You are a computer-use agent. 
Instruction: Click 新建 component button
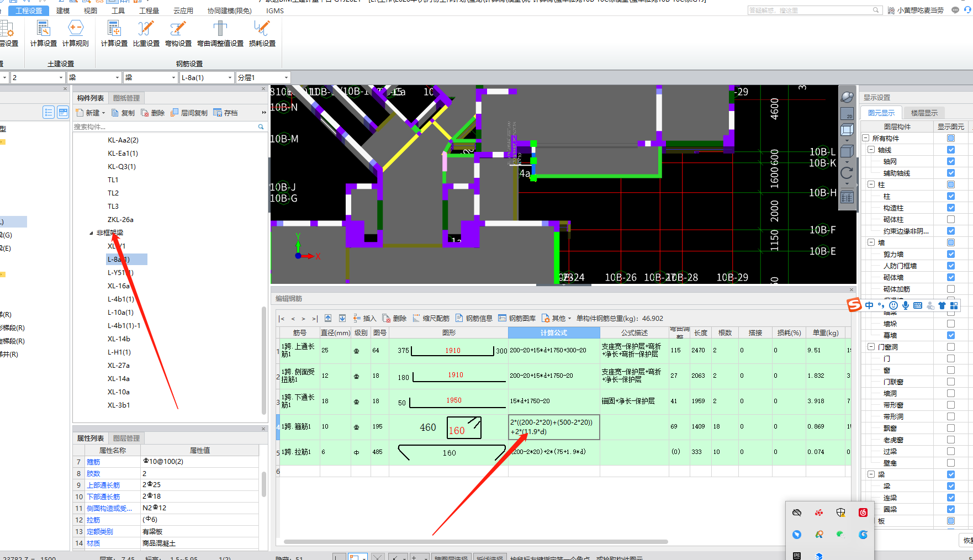[x=88, y=113]
